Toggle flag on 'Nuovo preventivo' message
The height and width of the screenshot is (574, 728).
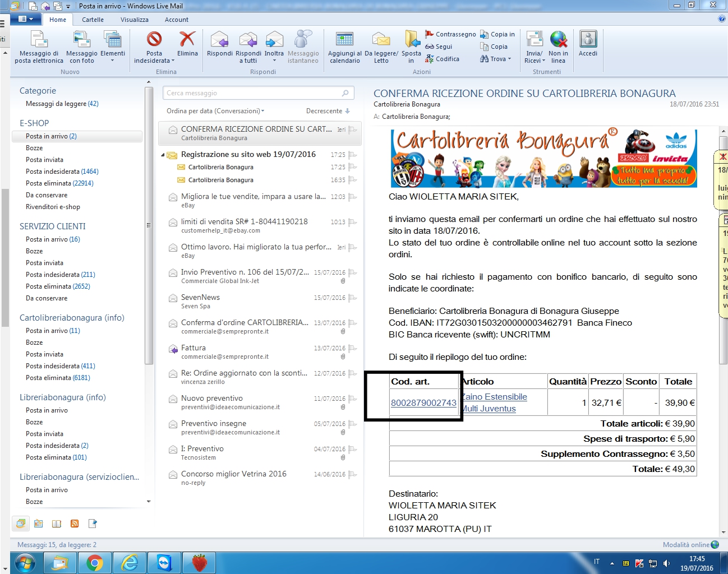(353, 399)
